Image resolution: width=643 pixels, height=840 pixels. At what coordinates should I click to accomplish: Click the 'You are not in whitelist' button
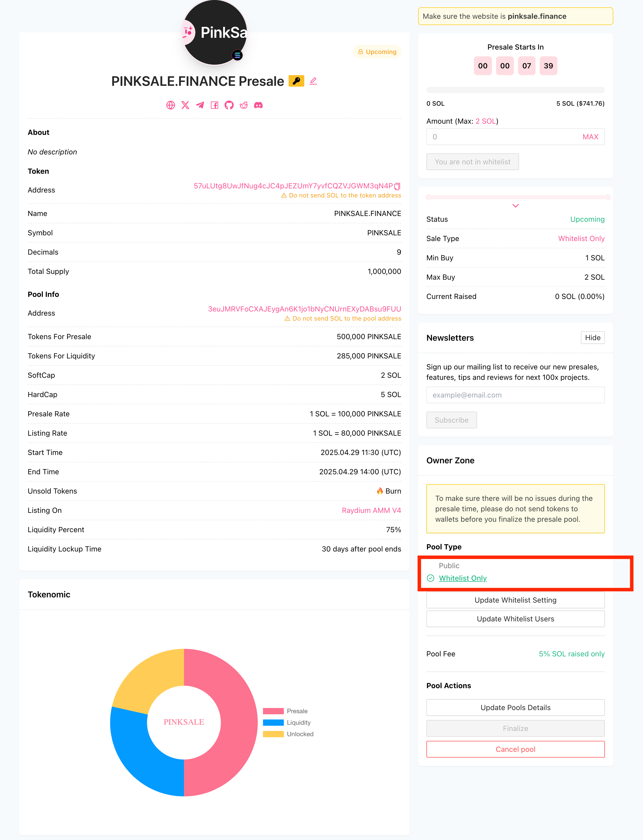[x=472, y=162]
